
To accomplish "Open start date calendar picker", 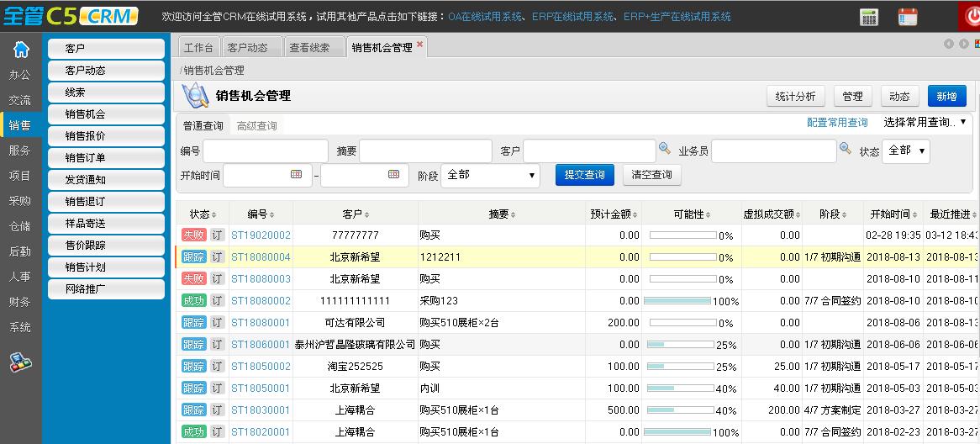I will click(296, 174).
